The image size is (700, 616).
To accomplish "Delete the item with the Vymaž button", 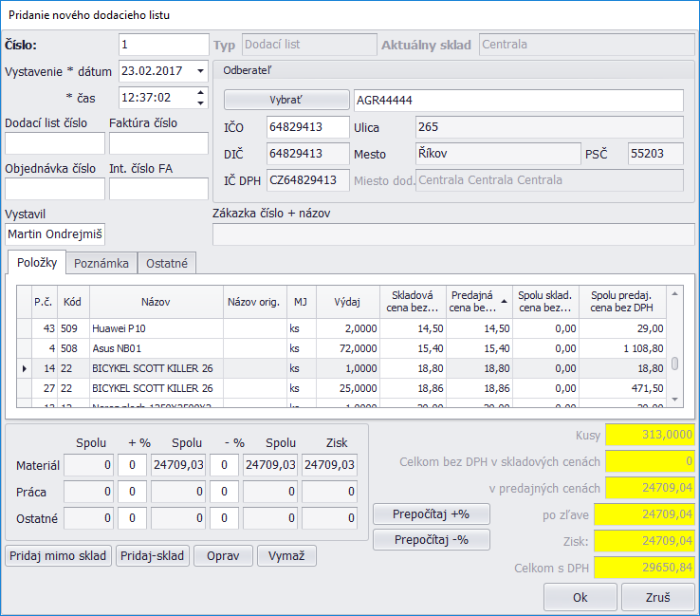I will 286,555.
